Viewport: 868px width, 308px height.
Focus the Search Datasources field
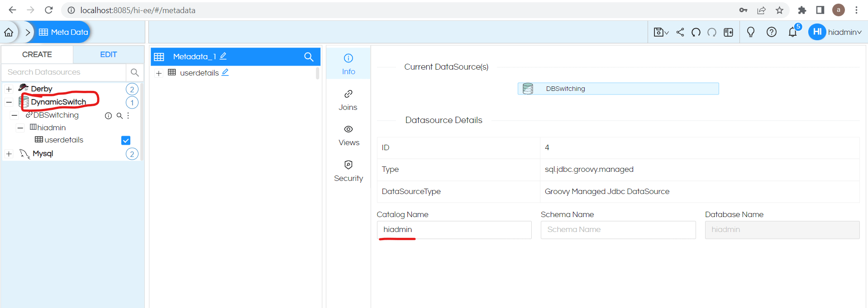click(x=64, y=72)
